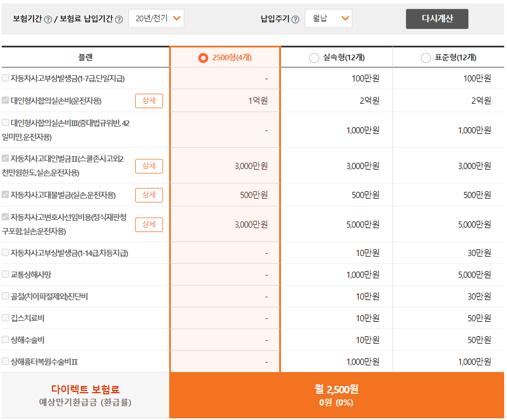Open 상세 details for 자동차사고변호사선임비용

click(149, 225)
